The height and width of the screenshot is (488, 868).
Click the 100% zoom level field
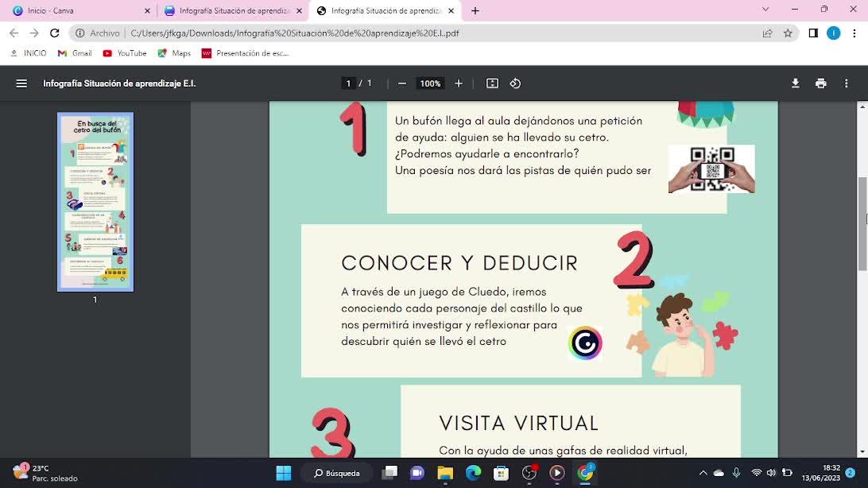(x=430, y=83)
